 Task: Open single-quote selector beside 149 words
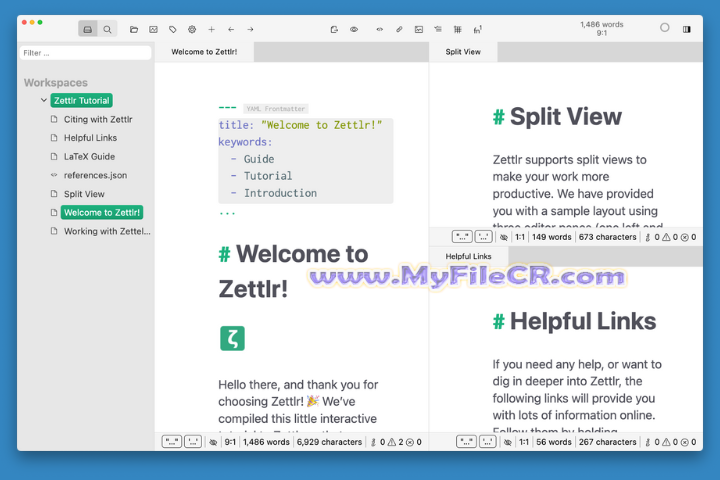tap(484, 237)
